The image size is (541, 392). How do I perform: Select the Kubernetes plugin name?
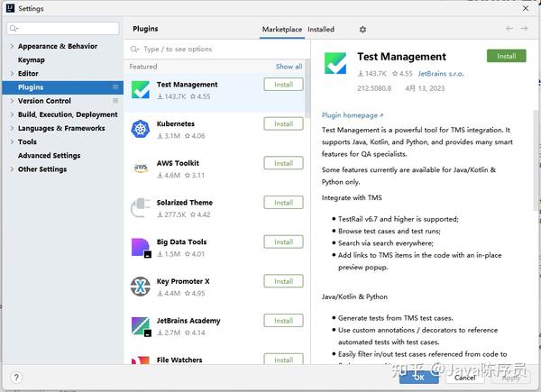(x=176, y=123)
